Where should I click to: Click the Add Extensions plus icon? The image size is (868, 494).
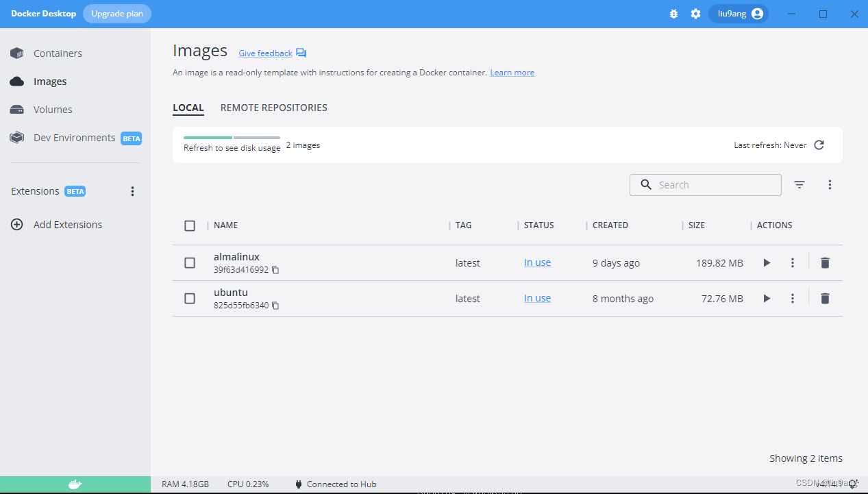(x=17, y=225)
